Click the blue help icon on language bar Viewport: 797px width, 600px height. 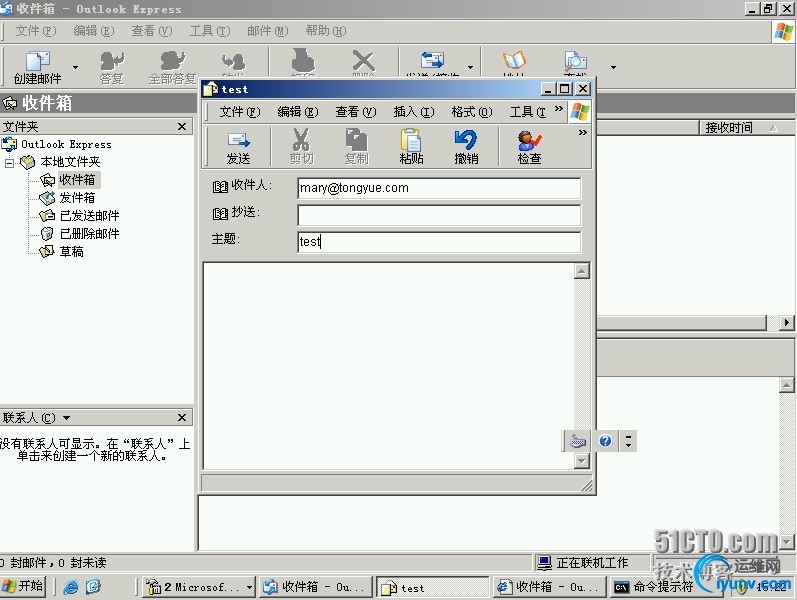[605, 441]
